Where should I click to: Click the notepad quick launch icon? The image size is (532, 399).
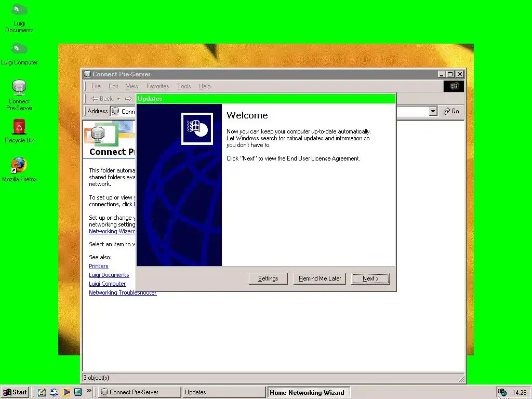(x=42, y=392)
